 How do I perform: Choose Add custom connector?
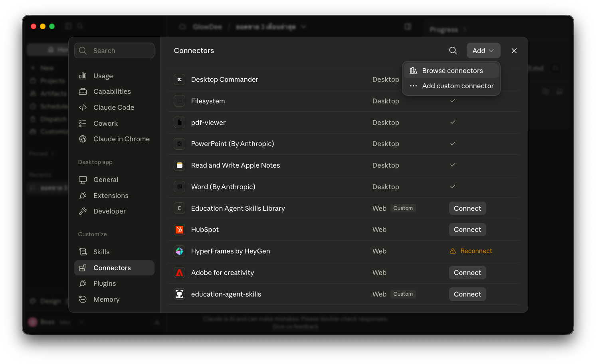451,86
